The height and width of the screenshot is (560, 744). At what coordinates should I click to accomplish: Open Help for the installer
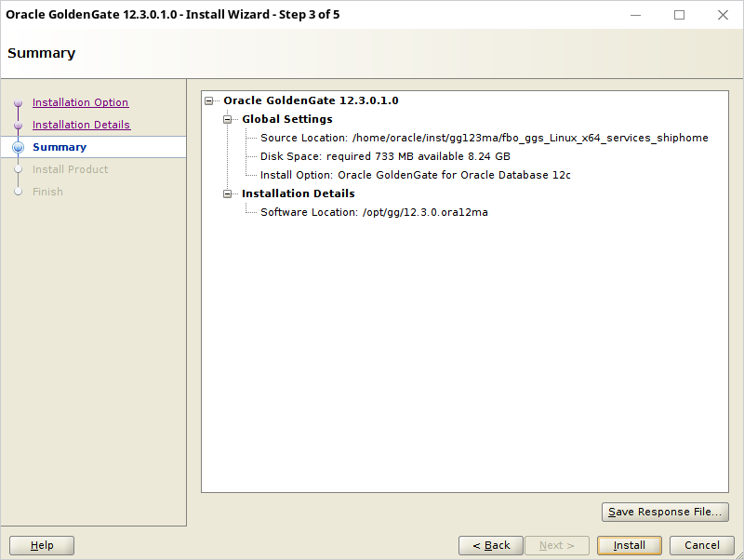42,545
